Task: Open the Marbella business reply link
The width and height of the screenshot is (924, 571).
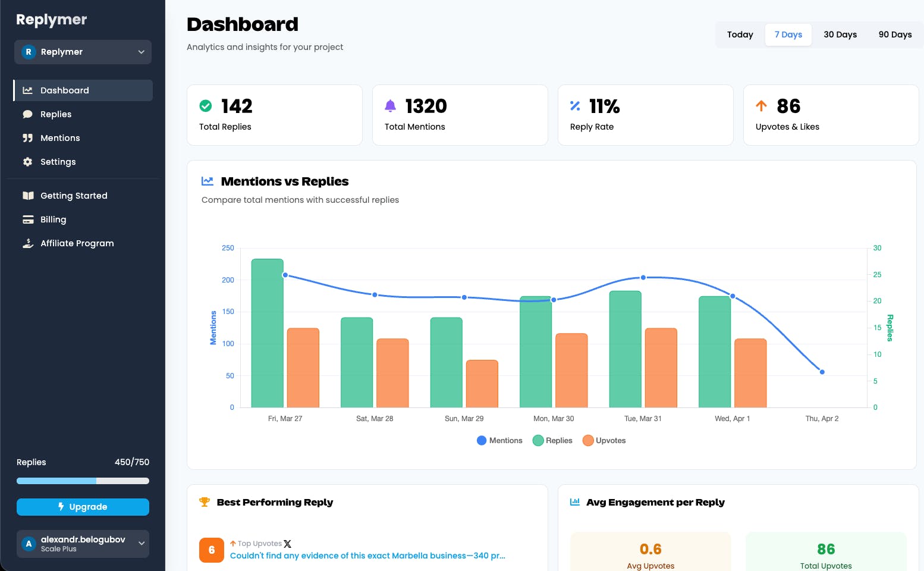Action: [x=367, y=556]
